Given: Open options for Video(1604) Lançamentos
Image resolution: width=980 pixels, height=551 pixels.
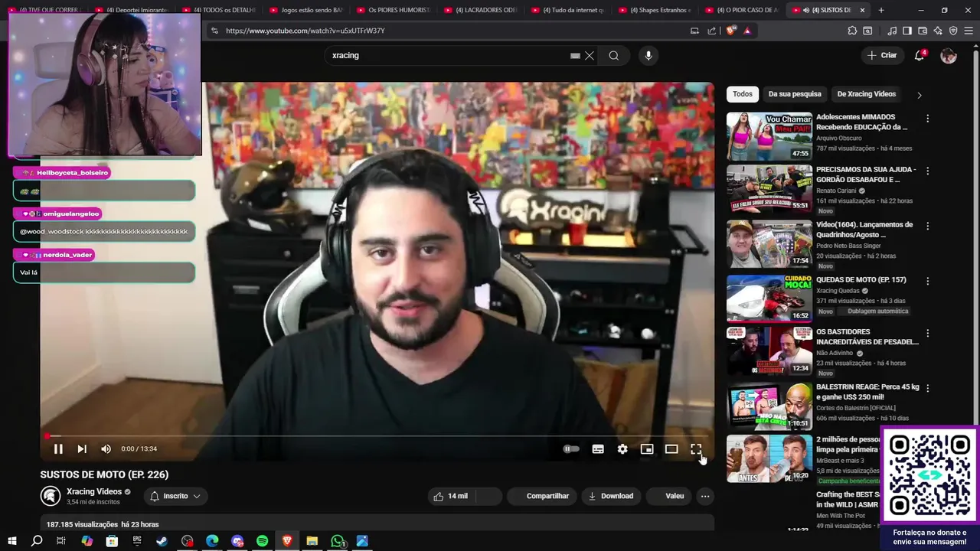Looking at the screenshot, I should coord(927,227).
